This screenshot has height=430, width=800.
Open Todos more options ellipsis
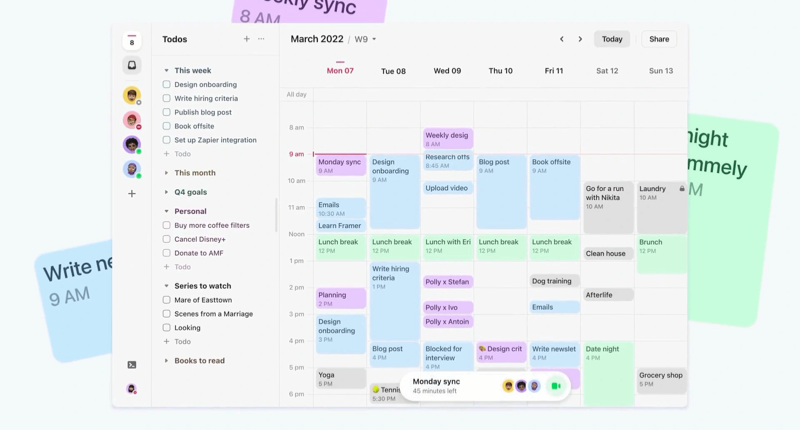[x=261, y=39]
